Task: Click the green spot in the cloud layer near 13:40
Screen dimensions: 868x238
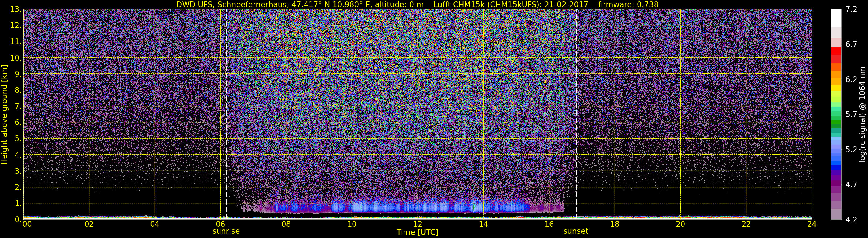Action: pos(474,207)
